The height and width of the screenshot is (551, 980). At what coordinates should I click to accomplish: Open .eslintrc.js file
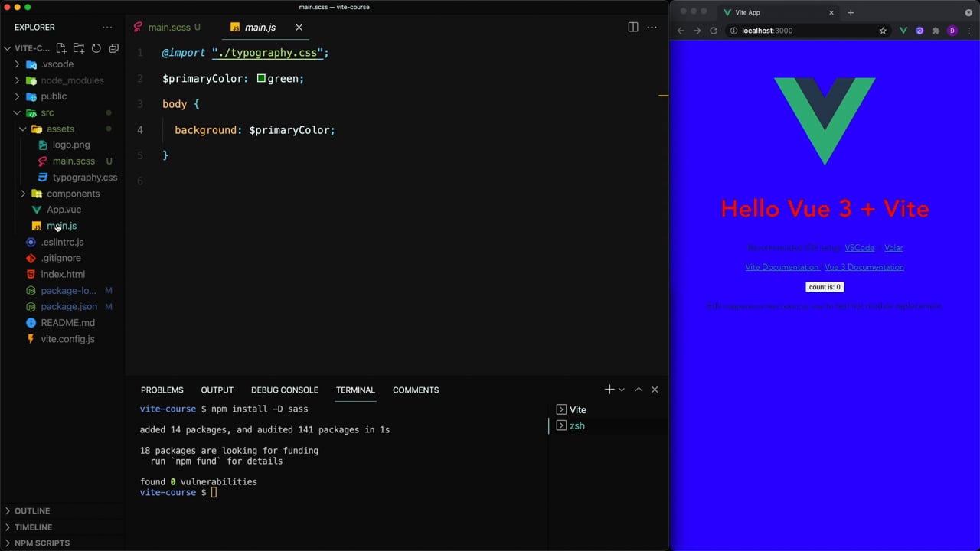pos(62,242)
